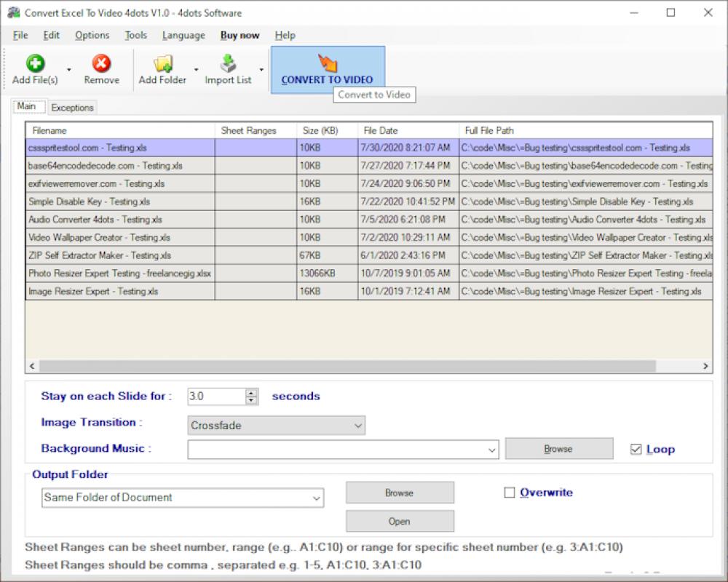Open the Options menu
Viewport: 728px width, 582px height.
tap(92, 35)
